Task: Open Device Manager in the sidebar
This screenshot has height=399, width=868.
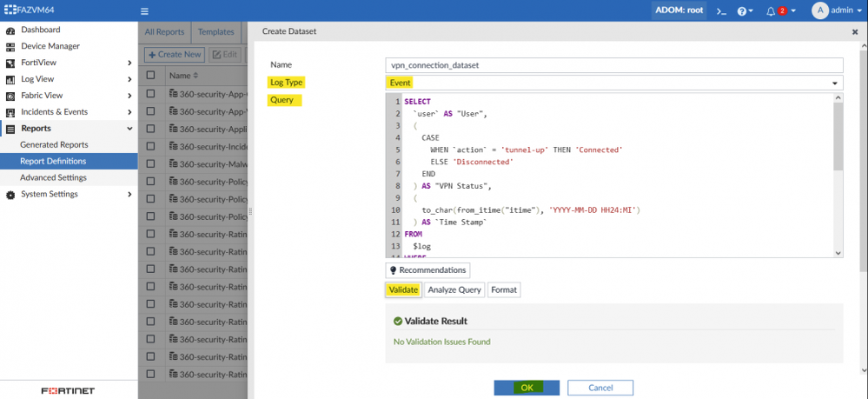Action: (50, 46)
